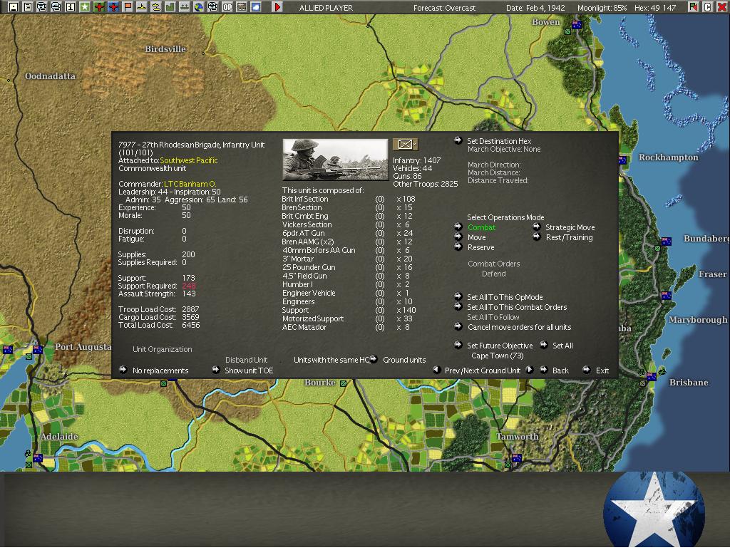Screen dimensions: 730x560
Task: Click the red play end-turn arrow
Action: (x=277, y=7)
